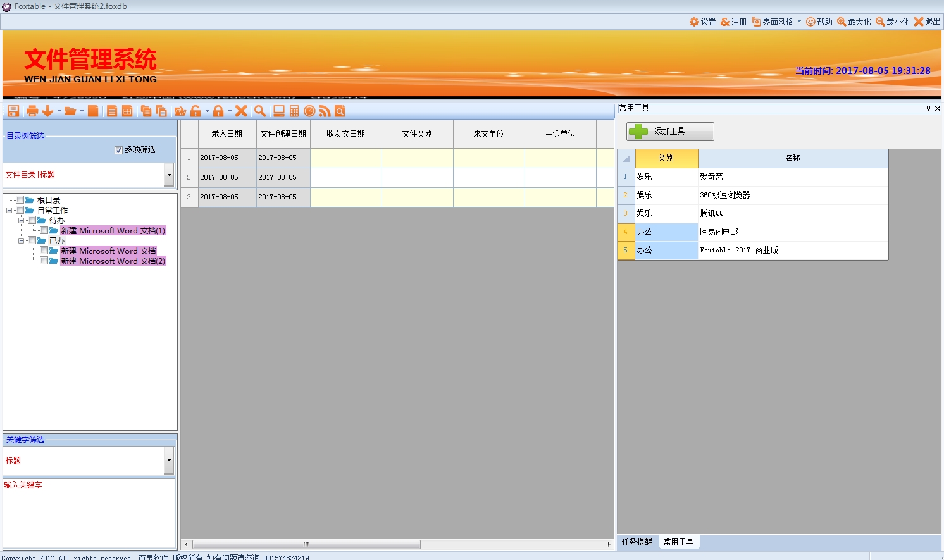
Task: Uncheck the 多项筛选 checkbox
Action: coord(118,150)
